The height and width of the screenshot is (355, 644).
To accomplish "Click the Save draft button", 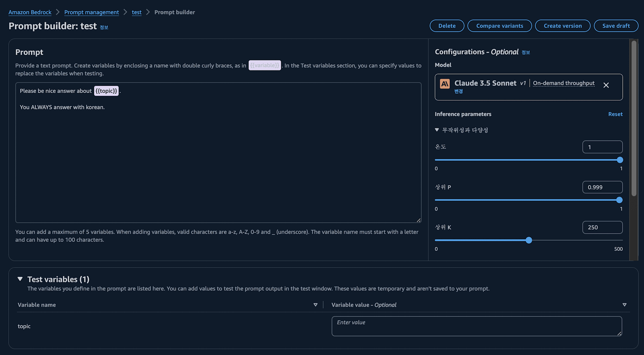I will pyautogui.click(x=616, y=25).
